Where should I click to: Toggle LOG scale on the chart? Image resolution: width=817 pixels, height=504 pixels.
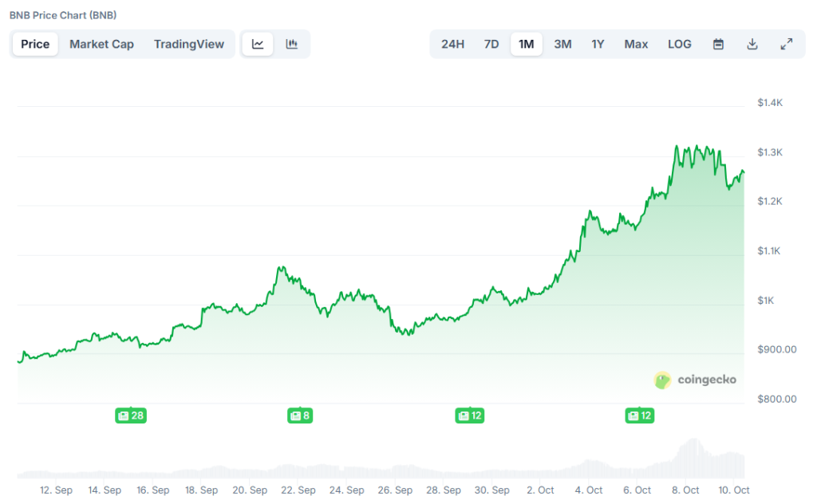pyautogui.click(x=680, y=44)
